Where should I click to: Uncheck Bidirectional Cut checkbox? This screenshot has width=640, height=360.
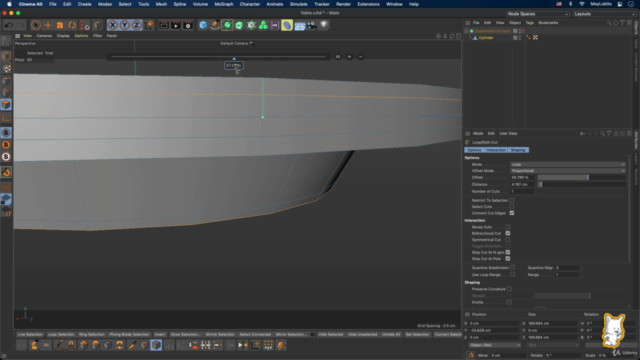pyautogui.click(x=508, y=233)
